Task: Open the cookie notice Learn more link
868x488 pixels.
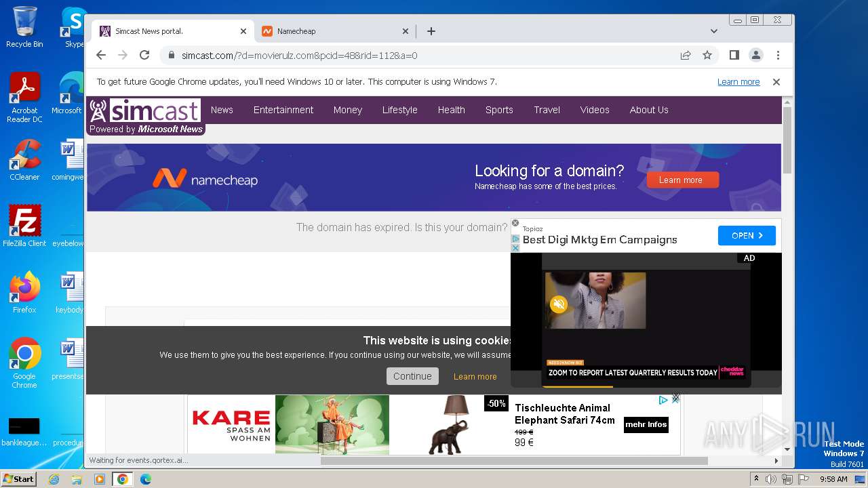Action: coord(475,376)
